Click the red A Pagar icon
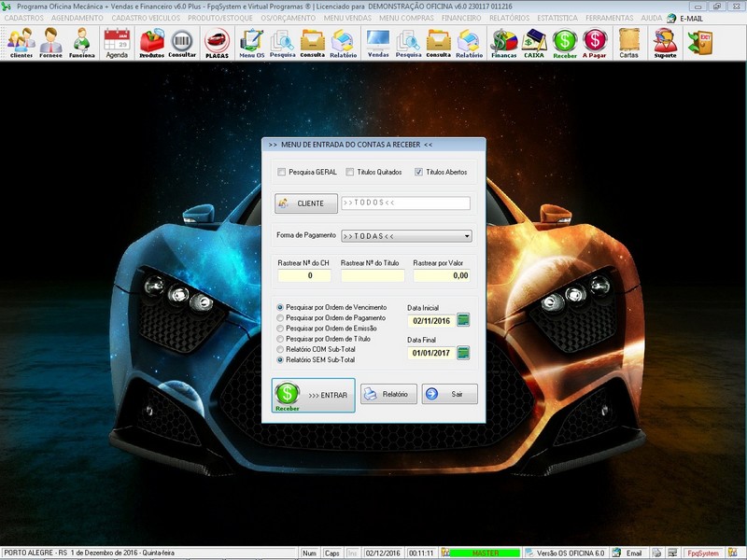Viewport: 747px width, 560px height. tap(595, 43)
